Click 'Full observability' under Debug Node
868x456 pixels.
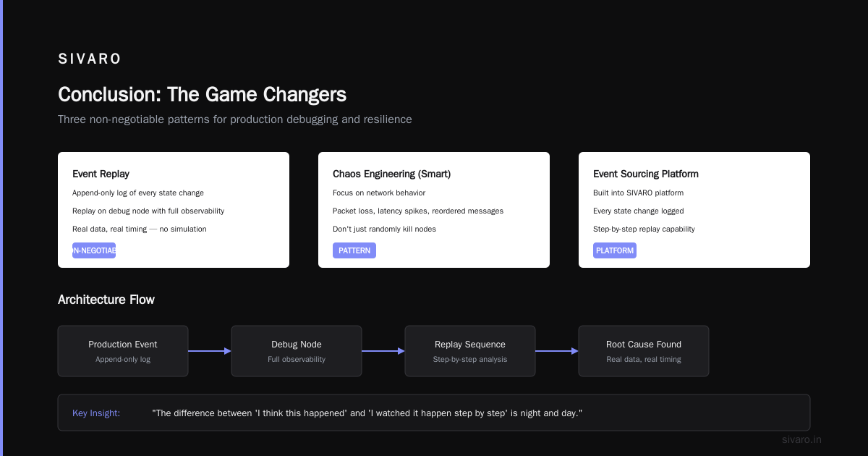(297, 359)
